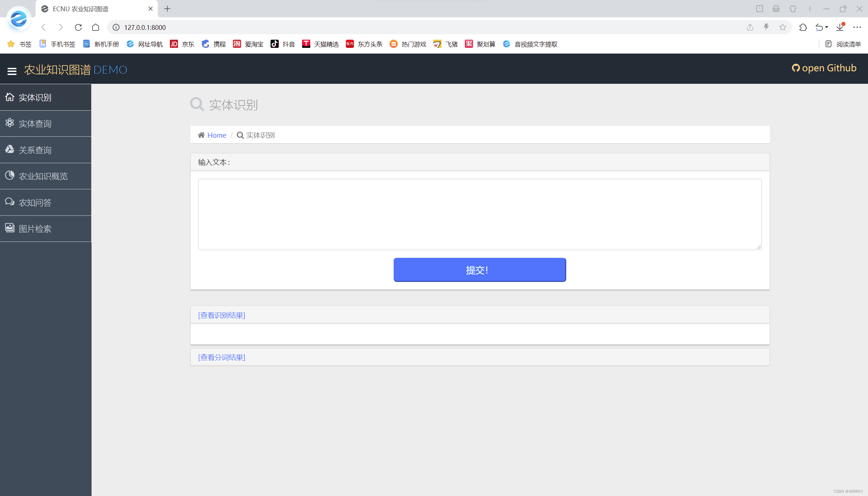Reload the page with the refresh icon
The width and height of the screenshot is (868, 496).
[x=78, y=27]
